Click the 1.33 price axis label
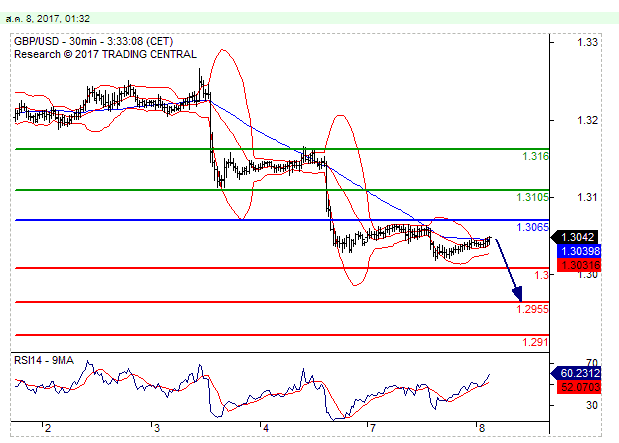The width and height of the screenshot is (619, 443). point(587,42)
